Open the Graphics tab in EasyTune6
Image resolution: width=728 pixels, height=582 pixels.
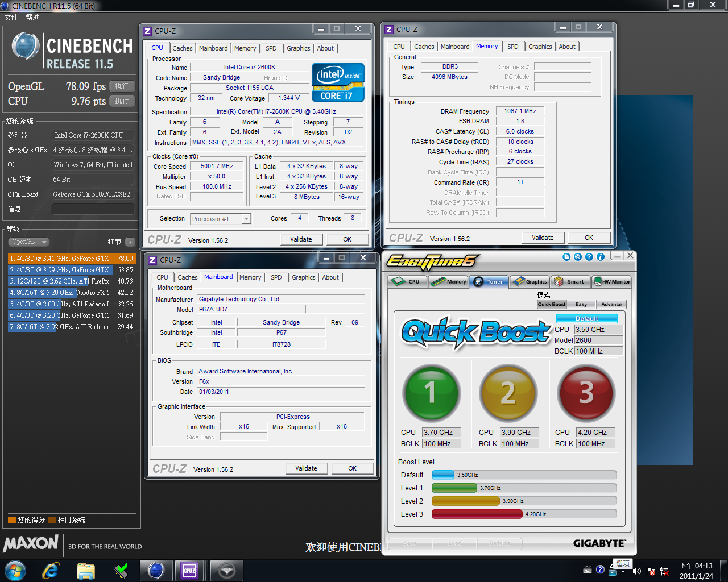530,281
